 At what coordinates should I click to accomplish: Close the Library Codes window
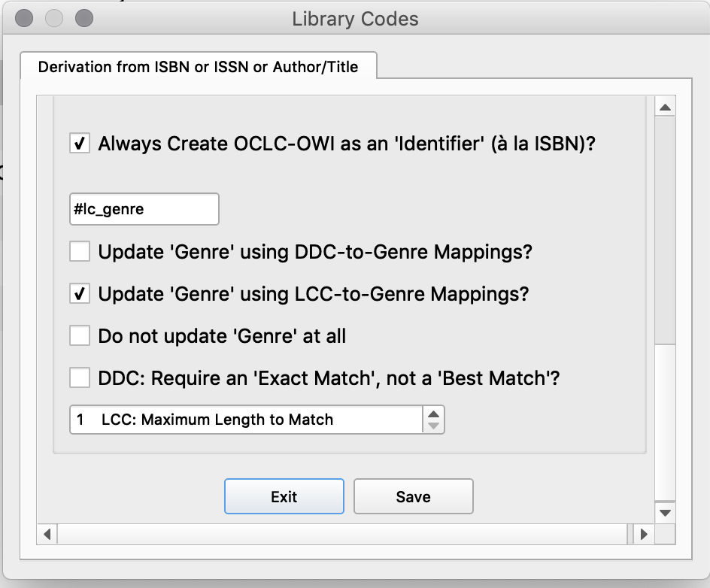pos(24,18)
